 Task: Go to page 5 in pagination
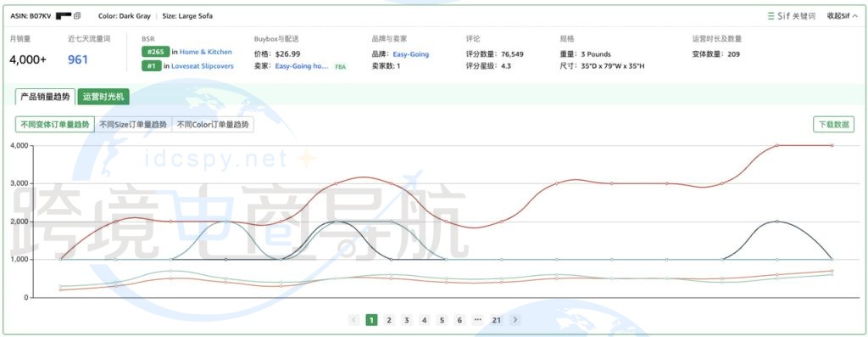tap(442, 320)
